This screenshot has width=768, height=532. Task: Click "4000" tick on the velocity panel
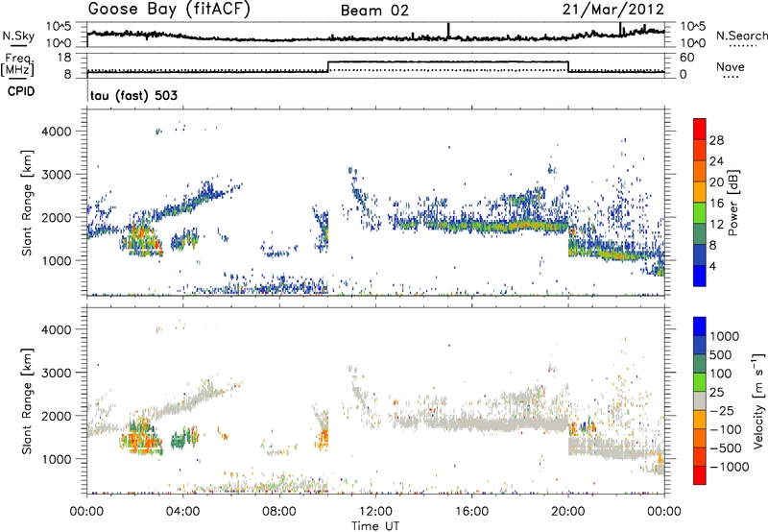[x=56, y=329]
